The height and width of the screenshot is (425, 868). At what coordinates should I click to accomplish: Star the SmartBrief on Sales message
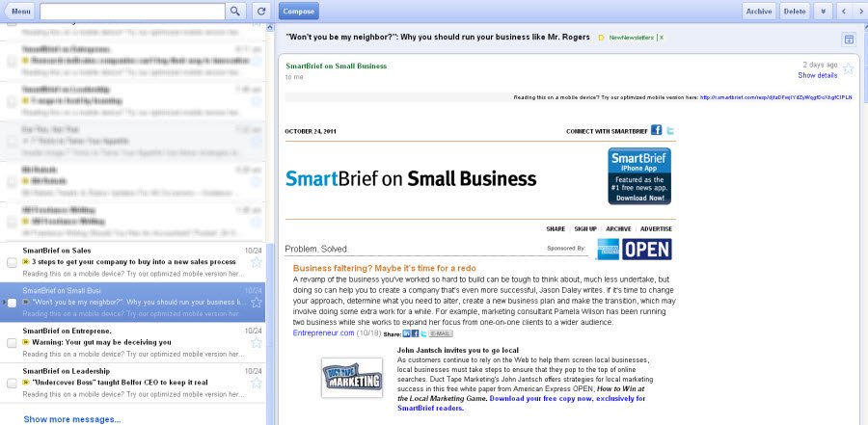tap(257, 262)
